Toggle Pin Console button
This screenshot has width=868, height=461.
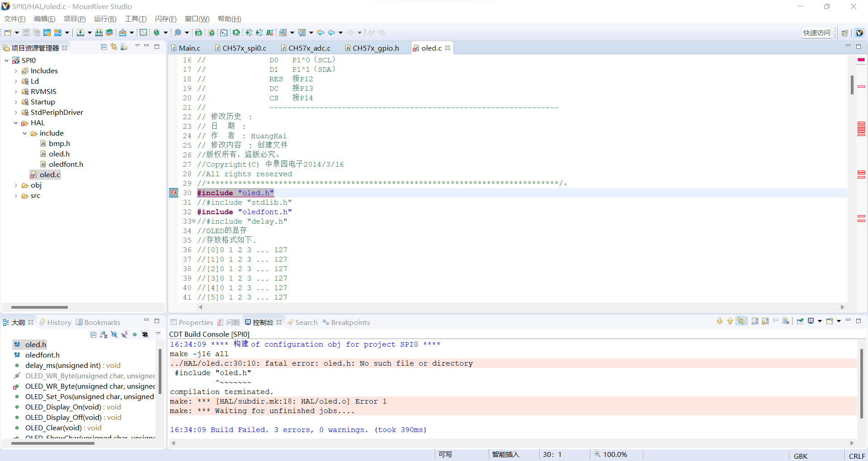coord(800,321)
